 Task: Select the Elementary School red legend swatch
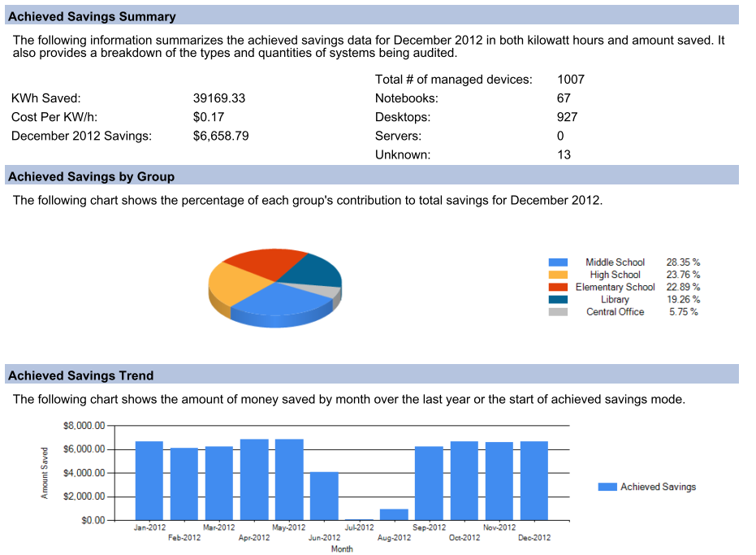558,287
